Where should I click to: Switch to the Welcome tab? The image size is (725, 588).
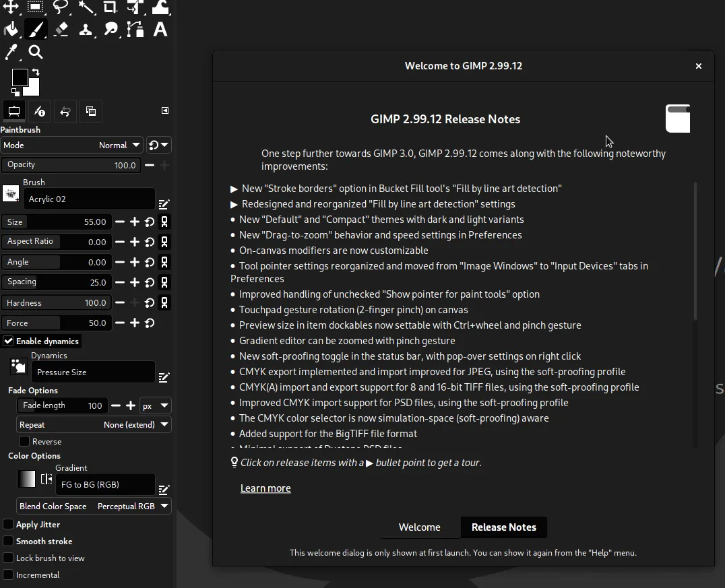(419, 527)
